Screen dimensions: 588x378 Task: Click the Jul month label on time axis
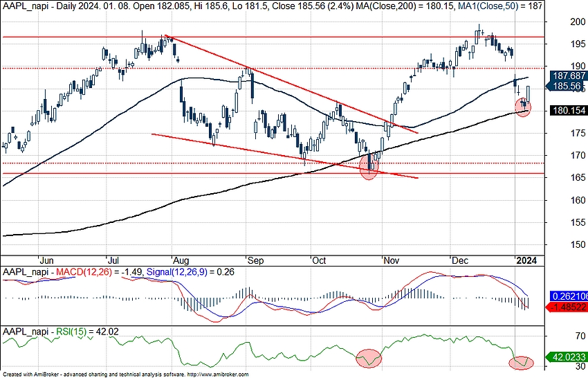pos(113,260)
